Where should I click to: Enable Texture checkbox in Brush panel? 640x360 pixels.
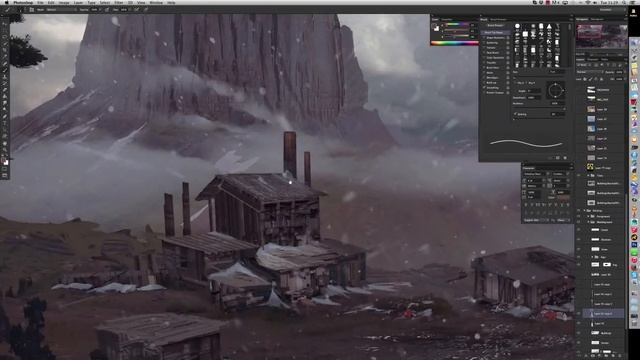[x=484, y=48]
